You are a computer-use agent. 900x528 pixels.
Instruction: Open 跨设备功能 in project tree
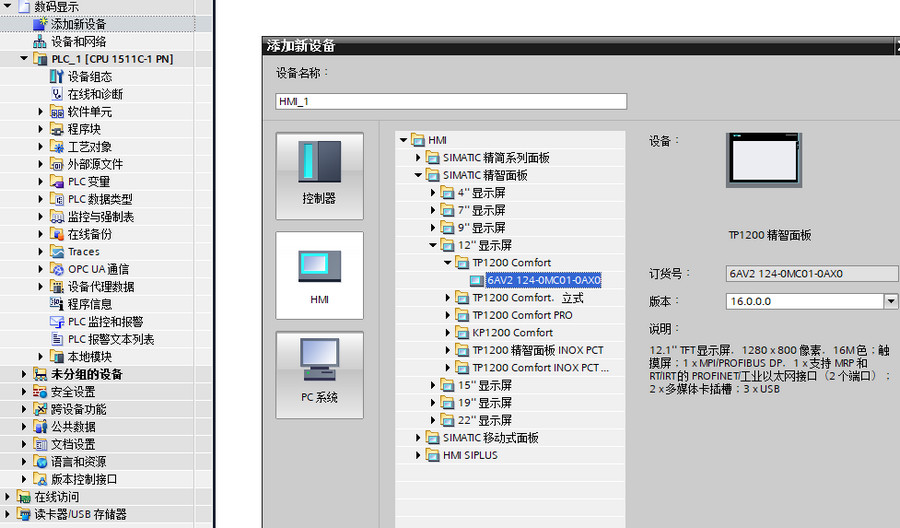(x=79, y=409)
